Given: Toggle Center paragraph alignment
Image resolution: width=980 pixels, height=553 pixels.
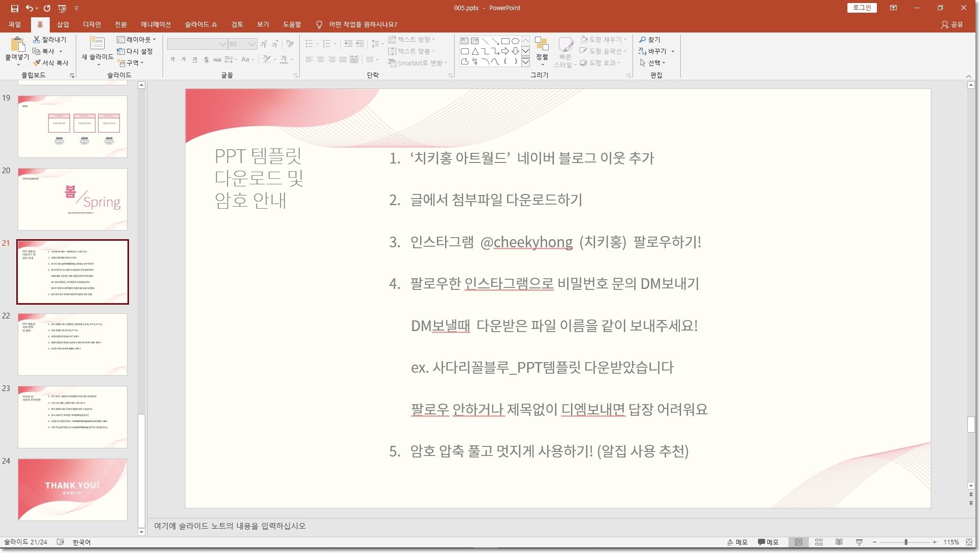Looking at the screenshot, I should (x=321, y=60).
